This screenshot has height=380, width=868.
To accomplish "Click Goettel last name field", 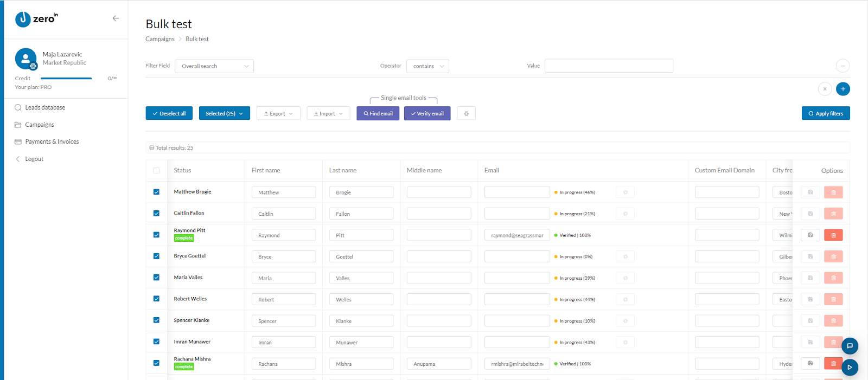I will 361,256.
